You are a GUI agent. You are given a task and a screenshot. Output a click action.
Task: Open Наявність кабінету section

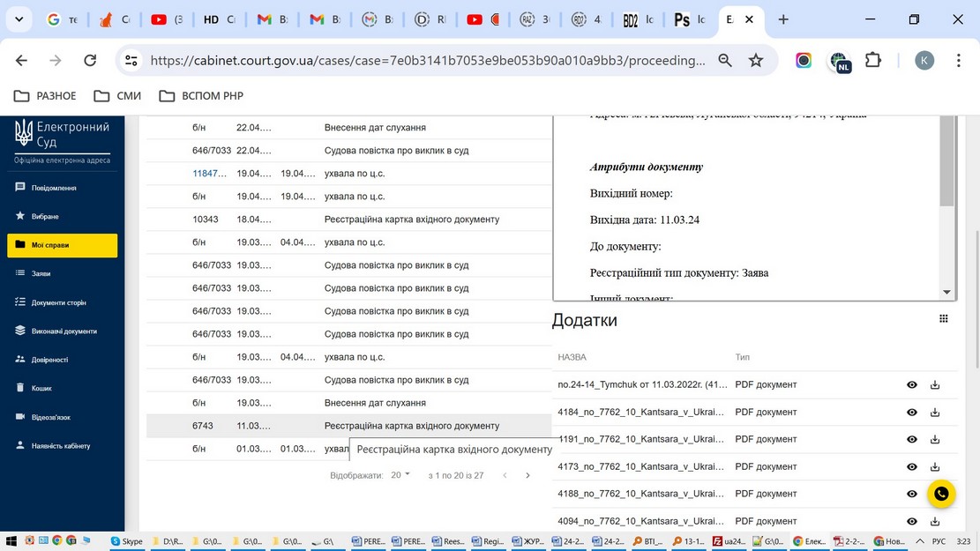[62, 445]
